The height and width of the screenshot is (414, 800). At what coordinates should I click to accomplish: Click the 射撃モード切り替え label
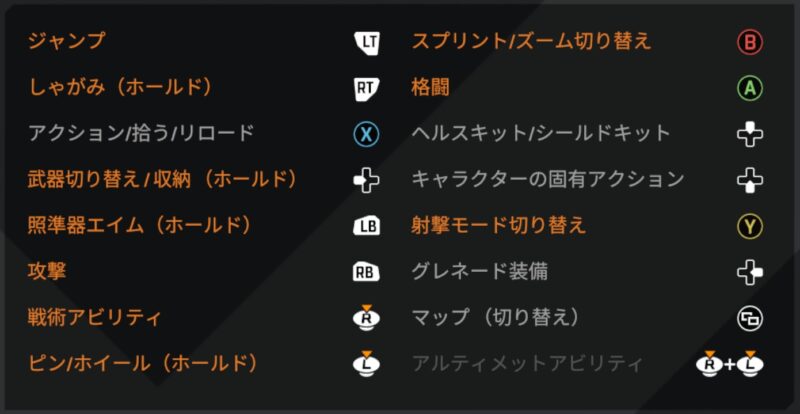tap(499, 225)
